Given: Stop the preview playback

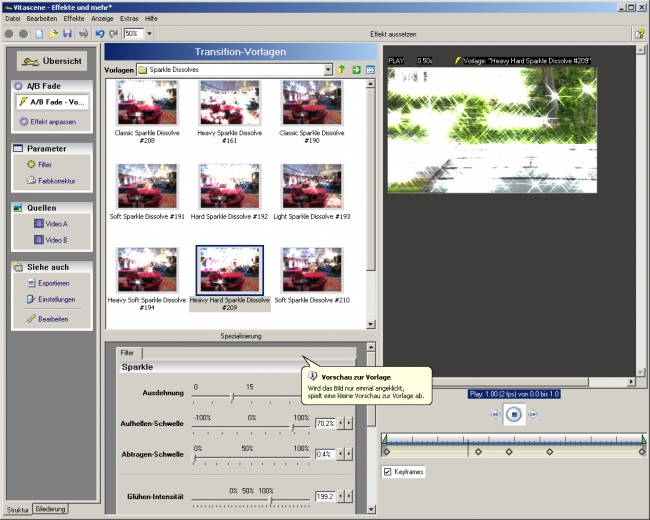Looking at the screenshot, I should 513,413.
